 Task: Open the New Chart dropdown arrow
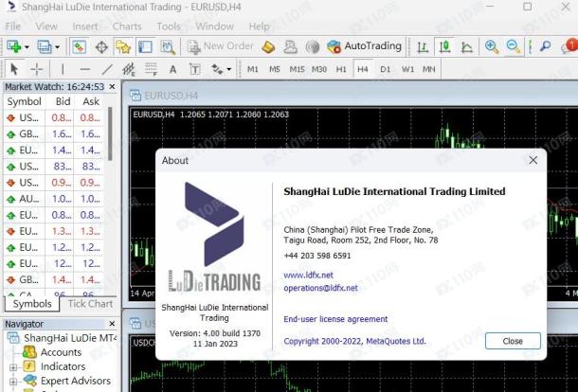(x=27, y=47)
